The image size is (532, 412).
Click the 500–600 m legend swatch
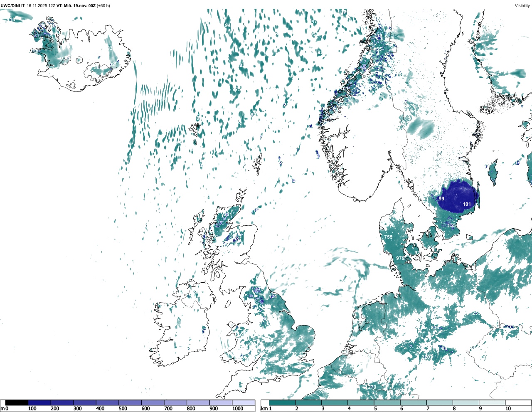(130, 402)
